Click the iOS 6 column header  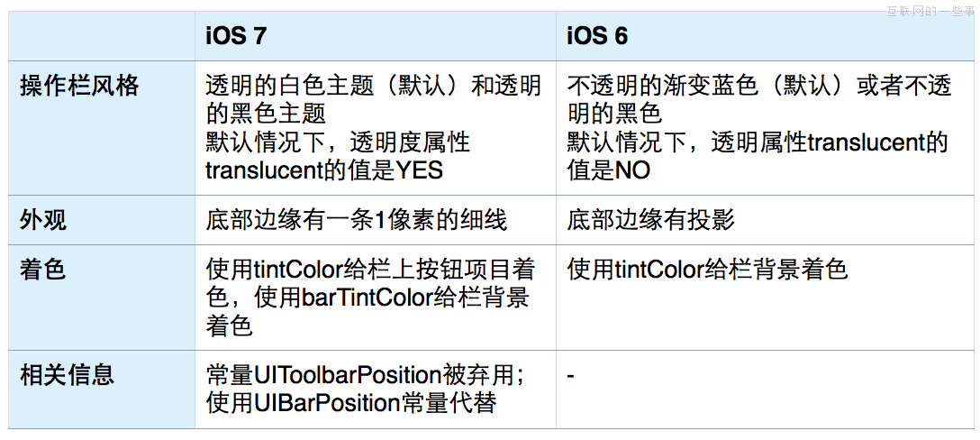click(597, 36)
